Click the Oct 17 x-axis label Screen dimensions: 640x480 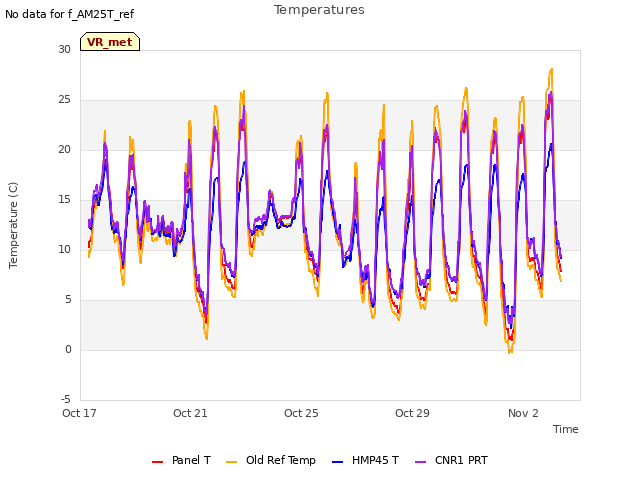(x=79, y=413)
